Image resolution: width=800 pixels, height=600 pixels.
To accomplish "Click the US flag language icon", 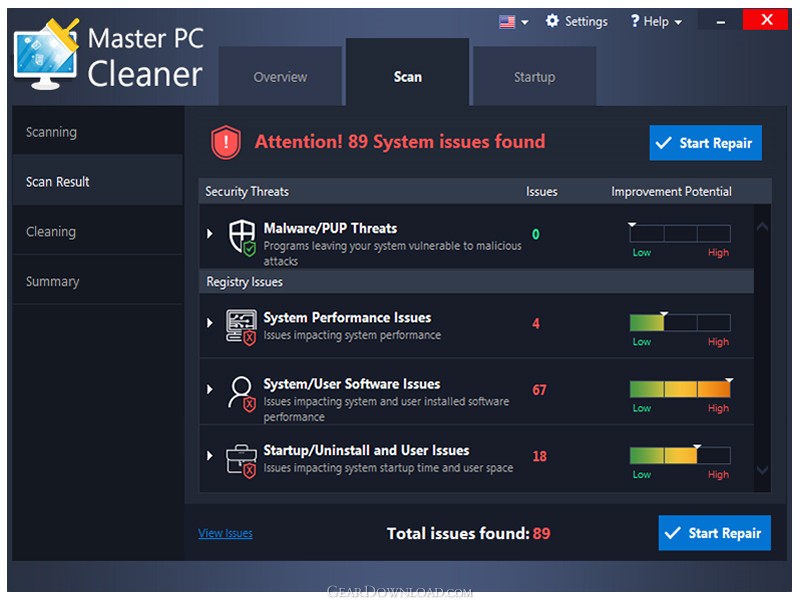I will click(507, 22).
